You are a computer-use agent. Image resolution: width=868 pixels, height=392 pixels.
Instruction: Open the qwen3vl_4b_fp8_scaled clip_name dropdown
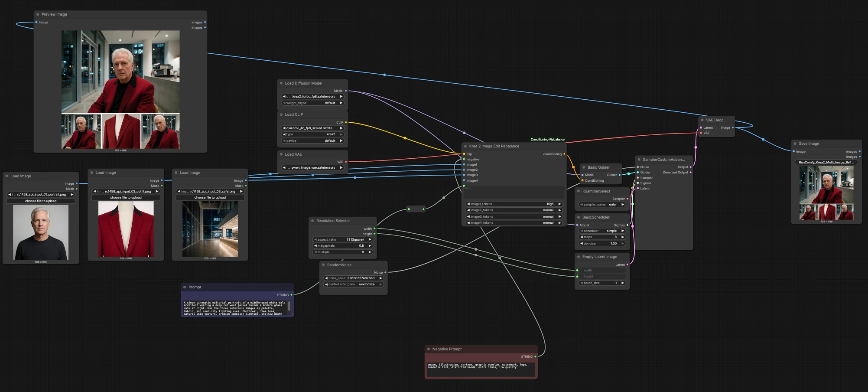312,128
